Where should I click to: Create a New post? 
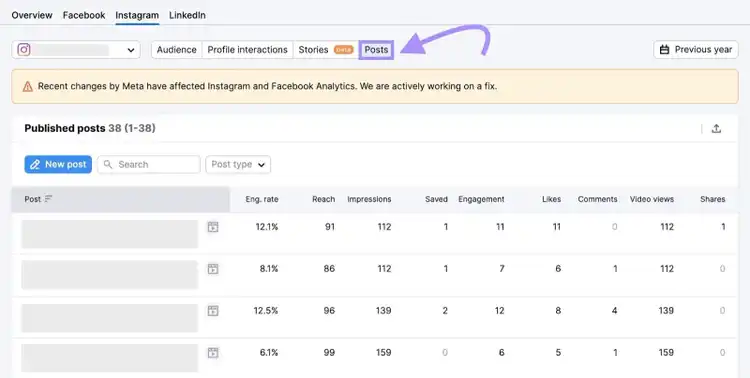pyautogui.click(x=58, y=164)
